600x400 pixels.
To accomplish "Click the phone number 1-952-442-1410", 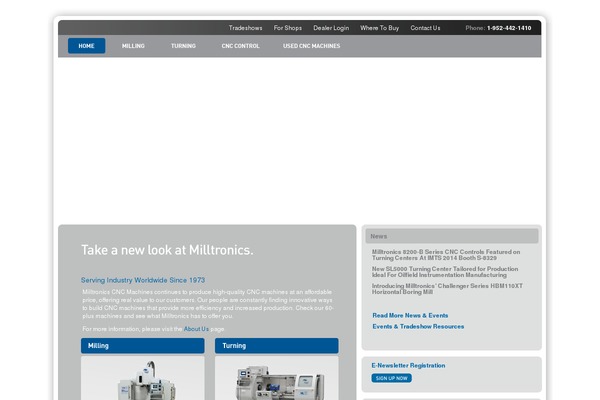I will 509,28.
